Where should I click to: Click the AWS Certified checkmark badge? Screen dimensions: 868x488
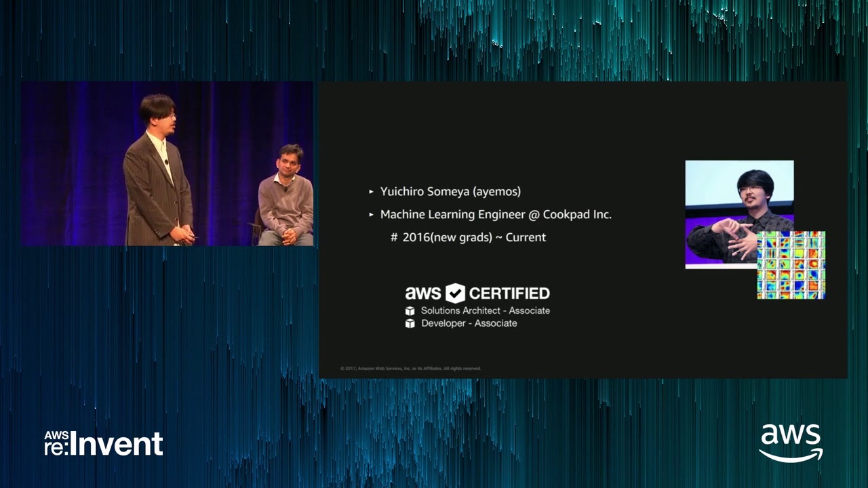tap(455, 293)
